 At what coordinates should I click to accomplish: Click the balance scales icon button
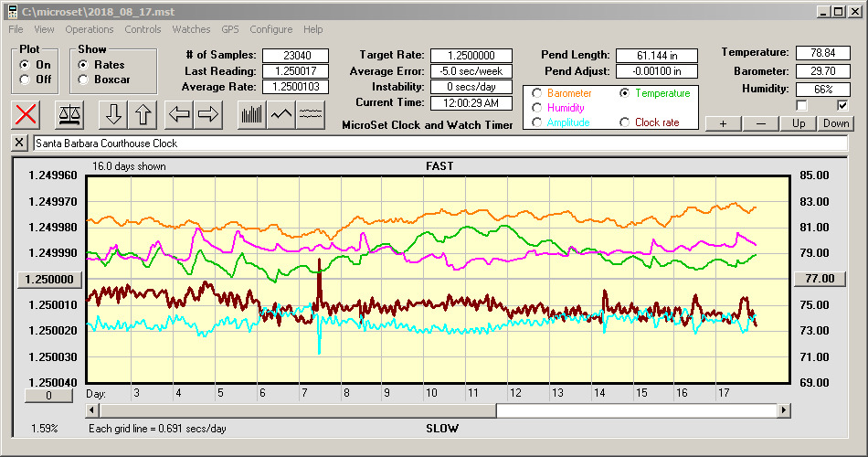[x=69, y=114]
